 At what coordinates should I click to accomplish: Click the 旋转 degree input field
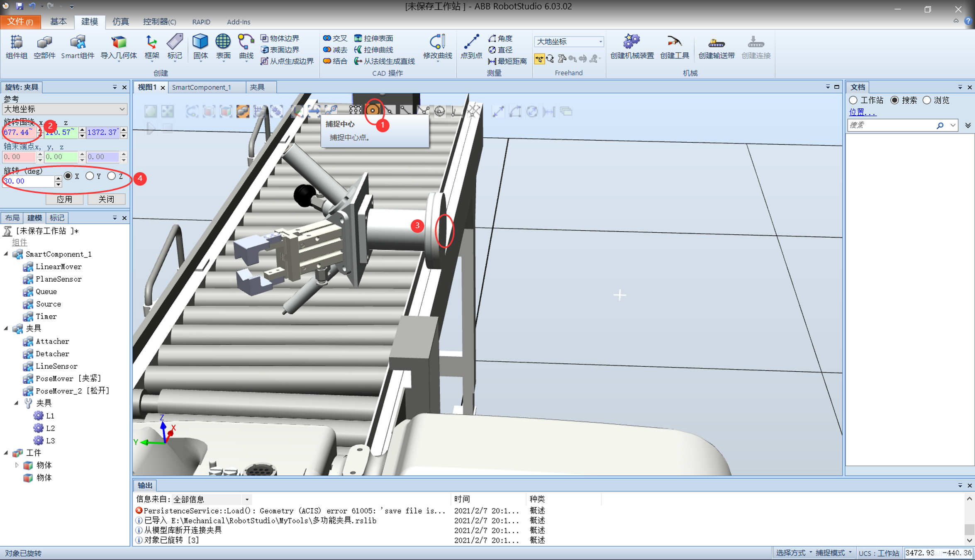[x=28, y=181]
